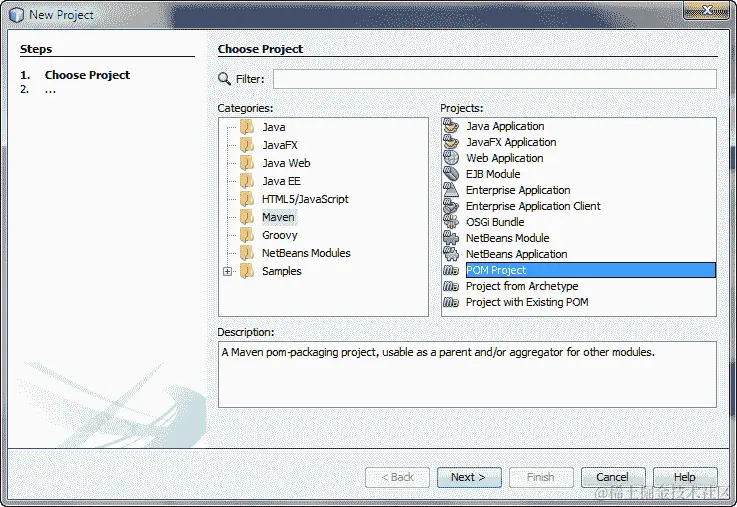Choose Java Application project type
Image resolution: width=737 pixels, height=507 pixels.
[505, 126]
